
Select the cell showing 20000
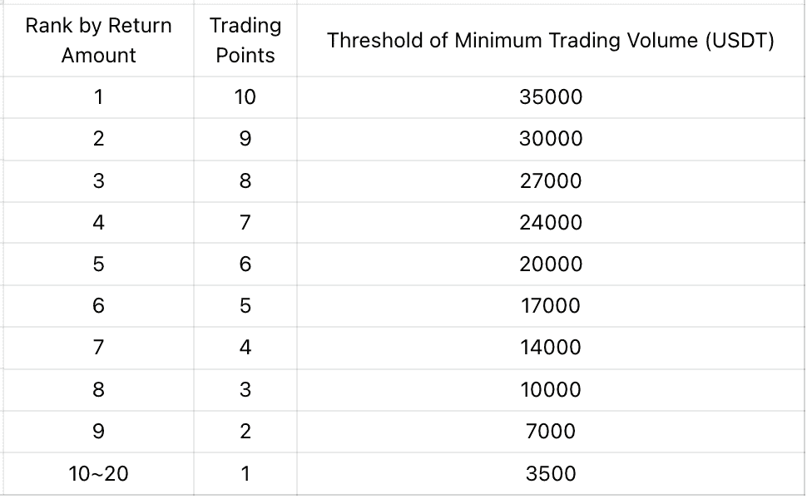pyautogui.click(x=551, y=264)
